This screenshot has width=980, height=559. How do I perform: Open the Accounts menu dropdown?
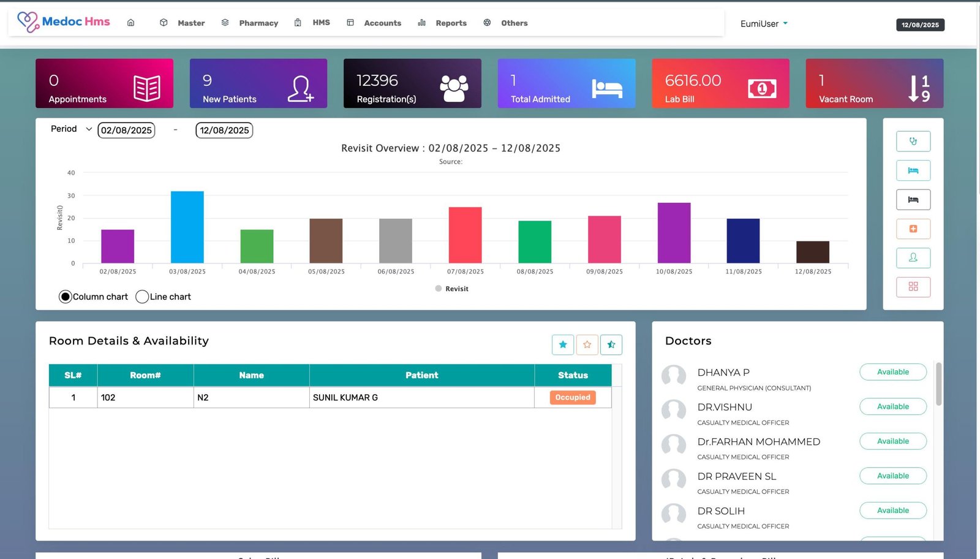(382, 23)
